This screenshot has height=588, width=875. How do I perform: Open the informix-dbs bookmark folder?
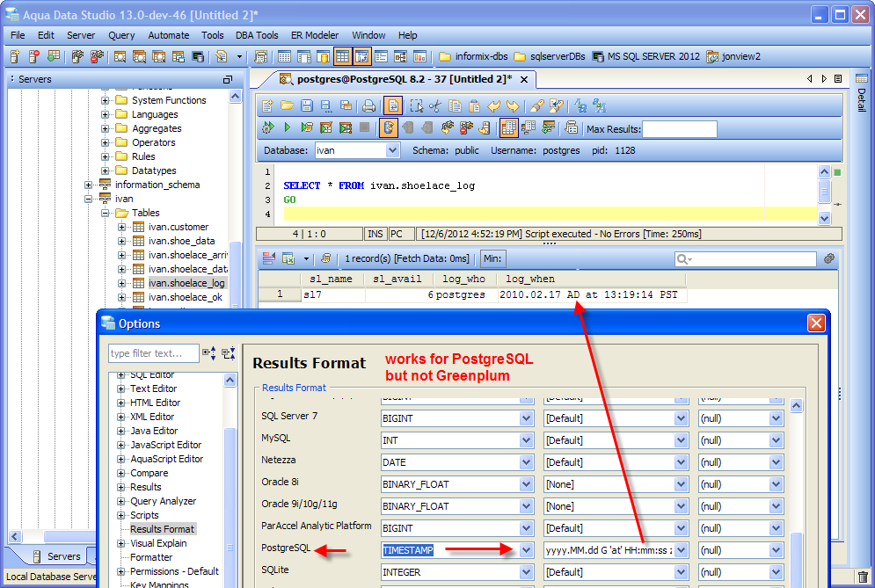[x=473, y=56]
